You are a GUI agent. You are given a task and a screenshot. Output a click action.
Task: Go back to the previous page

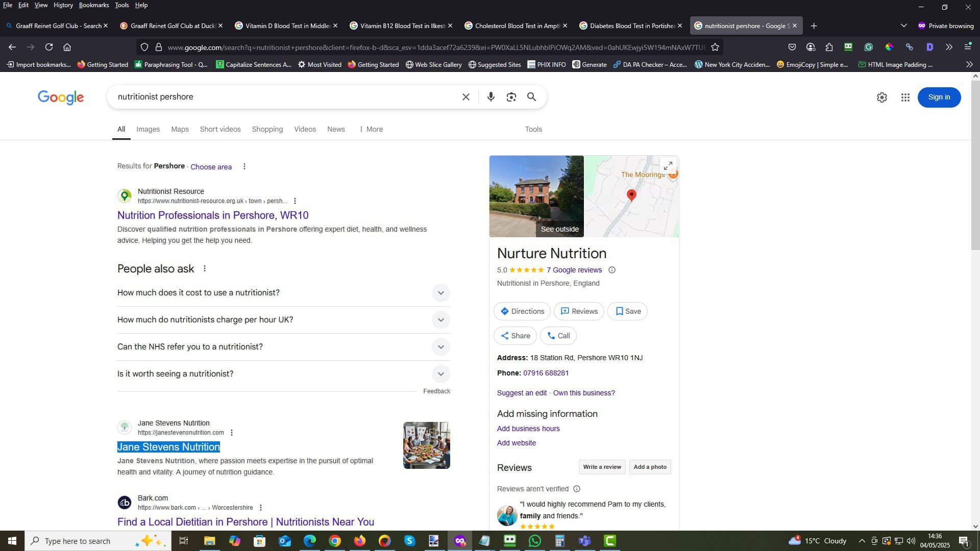(x=12, y=47)
